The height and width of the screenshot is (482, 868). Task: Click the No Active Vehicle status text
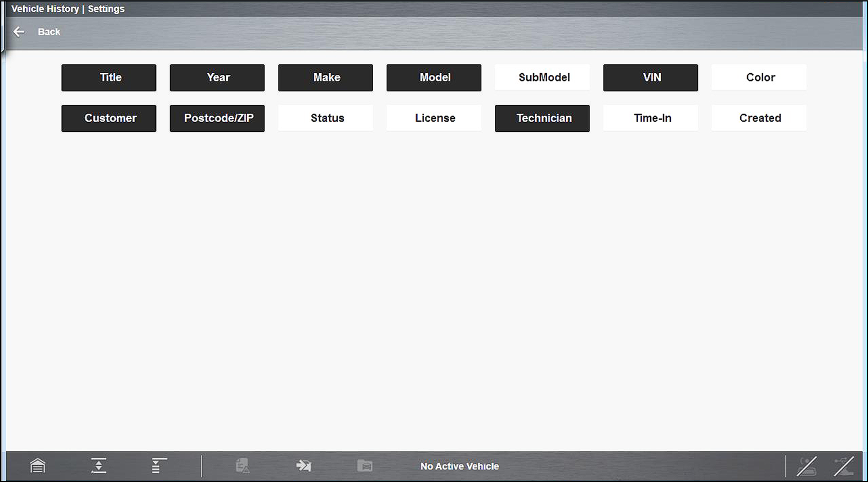point(459,466)
